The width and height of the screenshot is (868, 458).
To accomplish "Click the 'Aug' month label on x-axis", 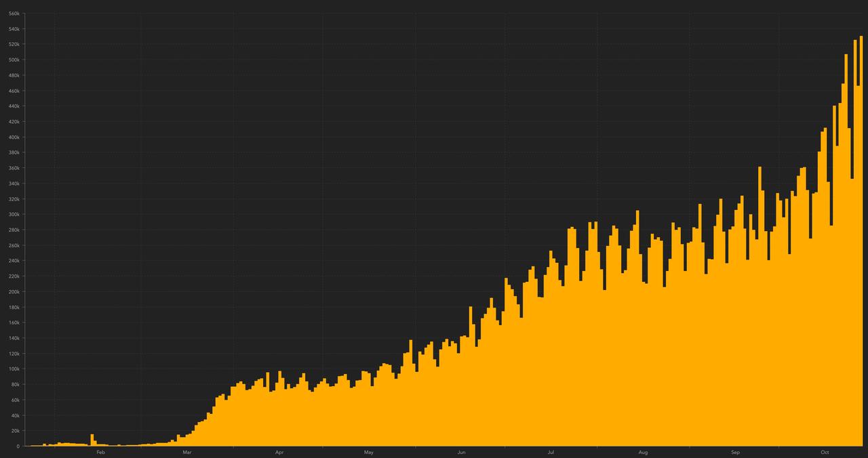I will click(x=643, y=452).
